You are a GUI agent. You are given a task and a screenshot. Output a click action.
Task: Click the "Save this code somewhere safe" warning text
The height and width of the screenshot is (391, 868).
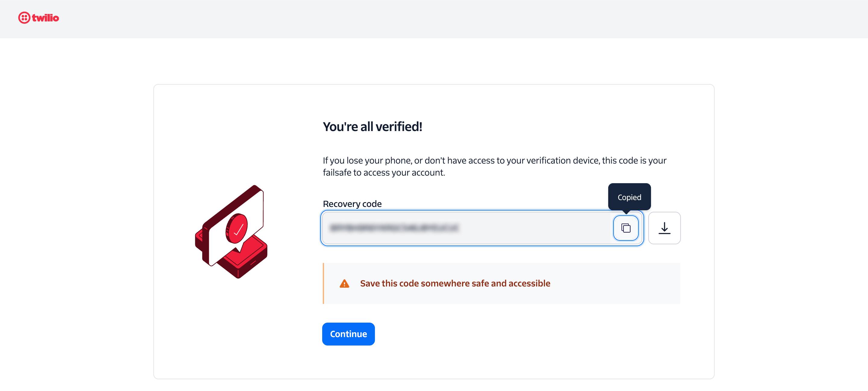pos(455,283)
